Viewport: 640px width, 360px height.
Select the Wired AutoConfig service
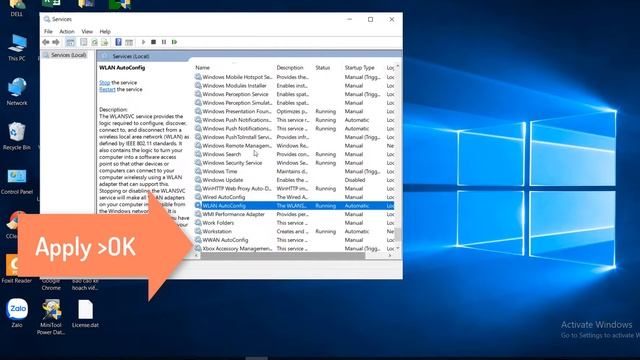pos(294,197)
